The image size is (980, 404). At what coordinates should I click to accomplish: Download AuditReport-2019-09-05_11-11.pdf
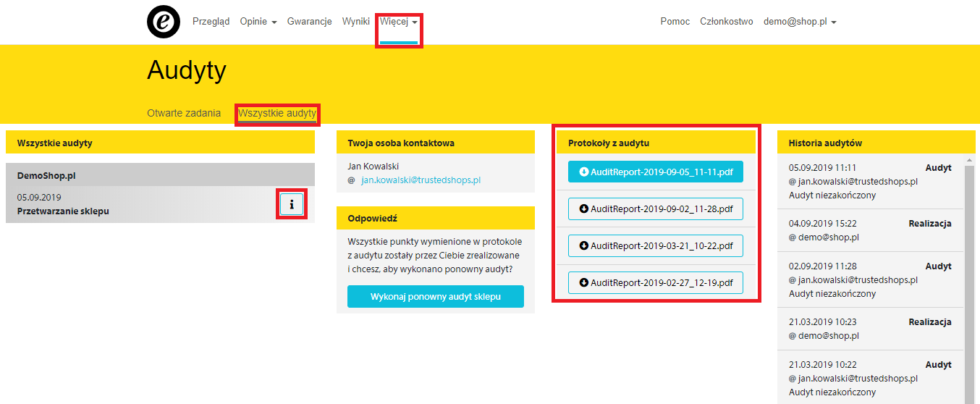pos(656,172)
